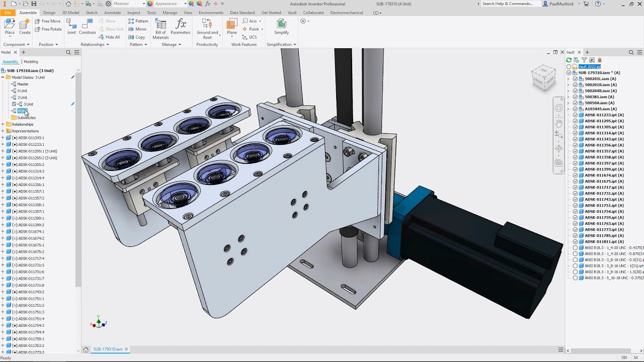
Task: Click the ViewCube in the viewport
Action: [544, 77]
